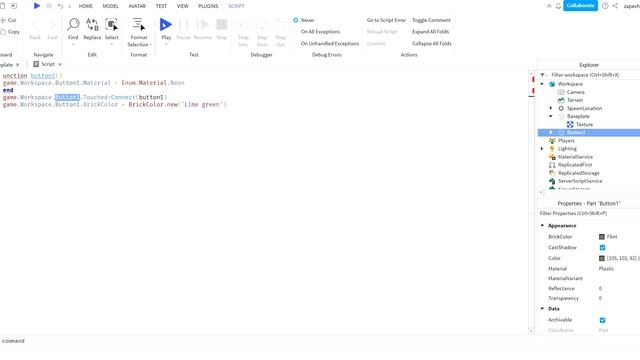Select ReplicatedStorage in Explorer
Viewport: 640px width, 360px height.
578,173
